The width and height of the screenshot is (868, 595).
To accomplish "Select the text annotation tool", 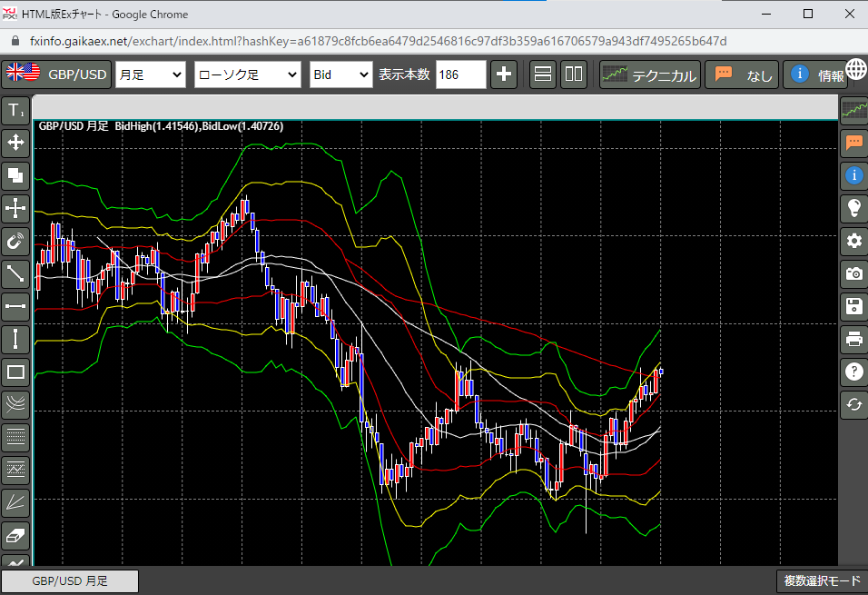I will 15,111.
